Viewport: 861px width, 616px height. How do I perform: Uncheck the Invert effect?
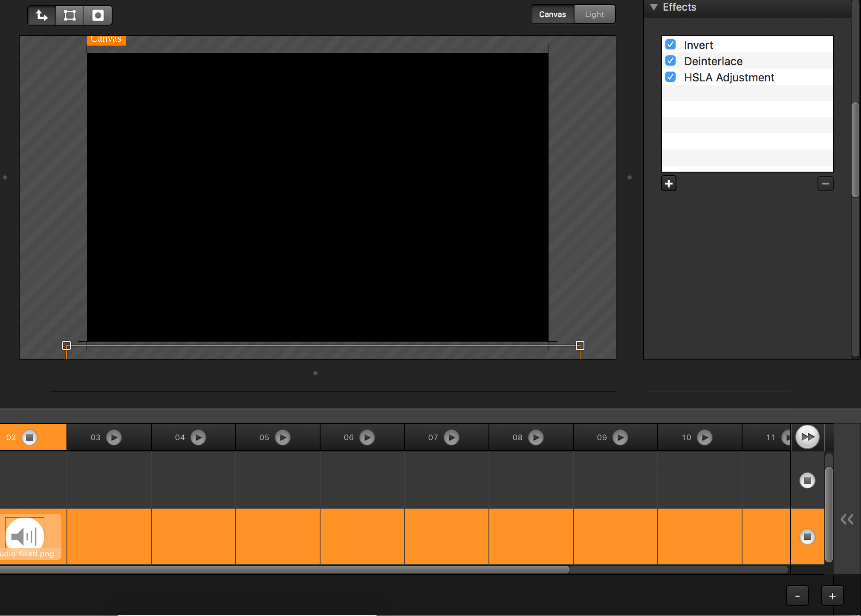[670, 44]
